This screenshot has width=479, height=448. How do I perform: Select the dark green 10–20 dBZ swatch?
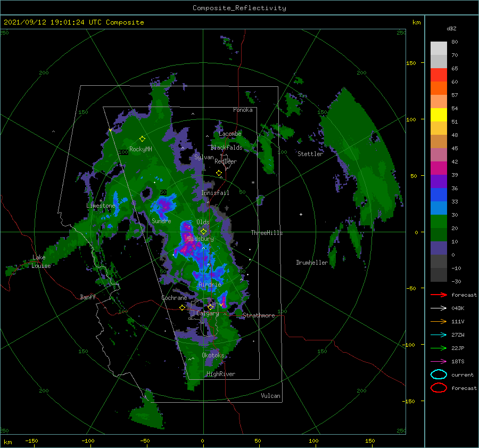[x=439, y=235]
